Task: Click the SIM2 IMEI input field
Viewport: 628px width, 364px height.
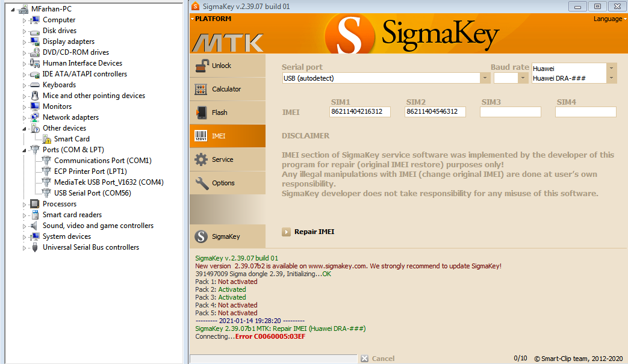Action: 435,111
